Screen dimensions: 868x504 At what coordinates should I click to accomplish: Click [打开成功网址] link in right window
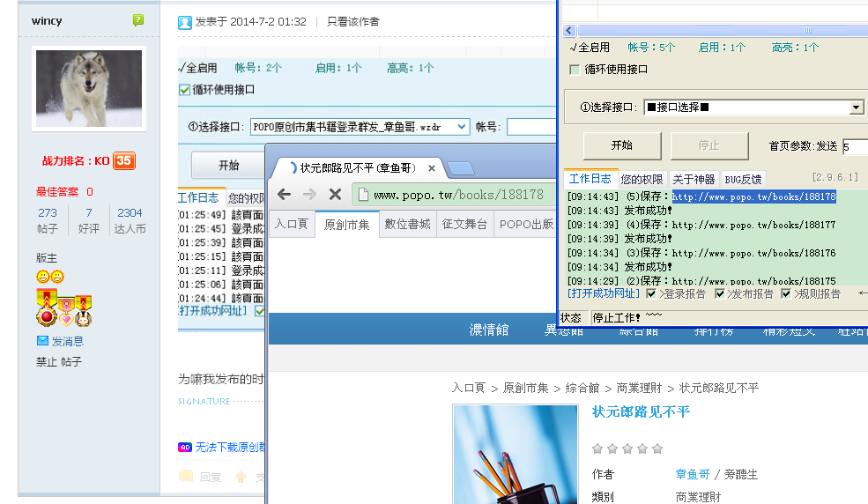pos(604,293)
